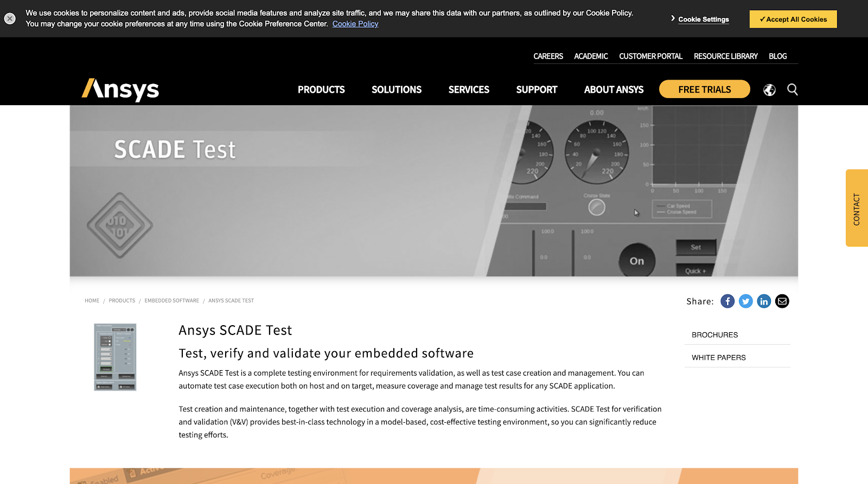Close the cookie banner with X icon

(10, 18)
